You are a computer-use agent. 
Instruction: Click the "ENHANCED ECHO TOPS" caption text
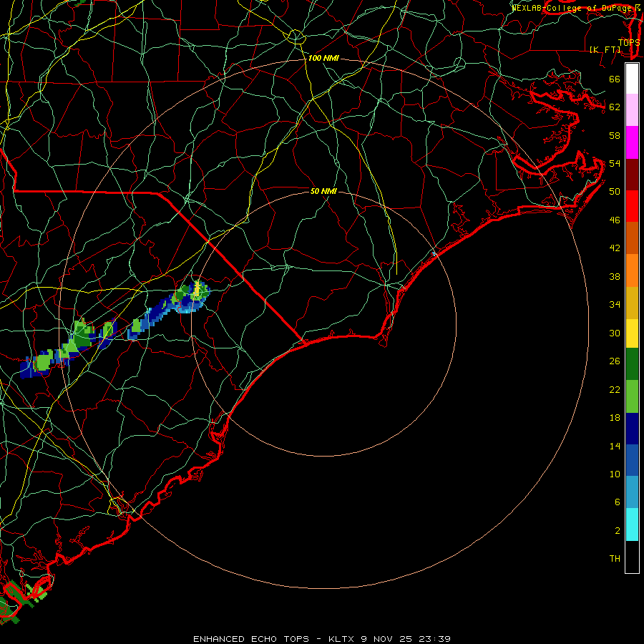tap(251, 639)
